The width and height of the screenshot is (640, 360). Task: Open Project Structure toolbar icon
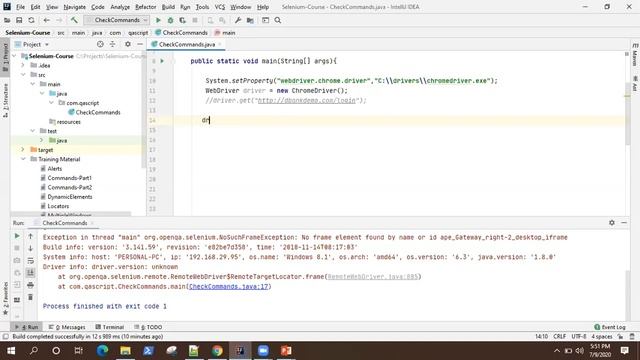tap(250, 20)
